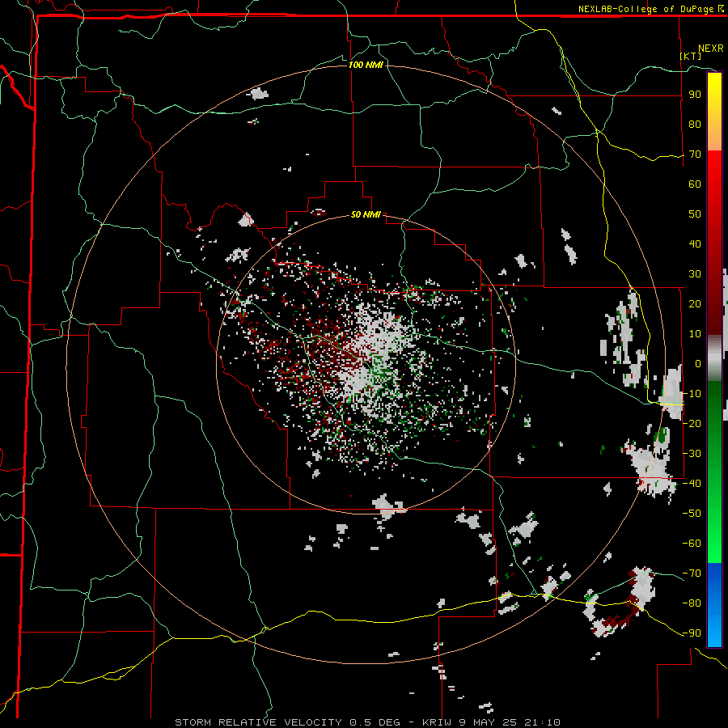The height and width of the screenshot is (728, 728).
Task: Click the 10 value on the velocity scale
Action: (695, 334)
